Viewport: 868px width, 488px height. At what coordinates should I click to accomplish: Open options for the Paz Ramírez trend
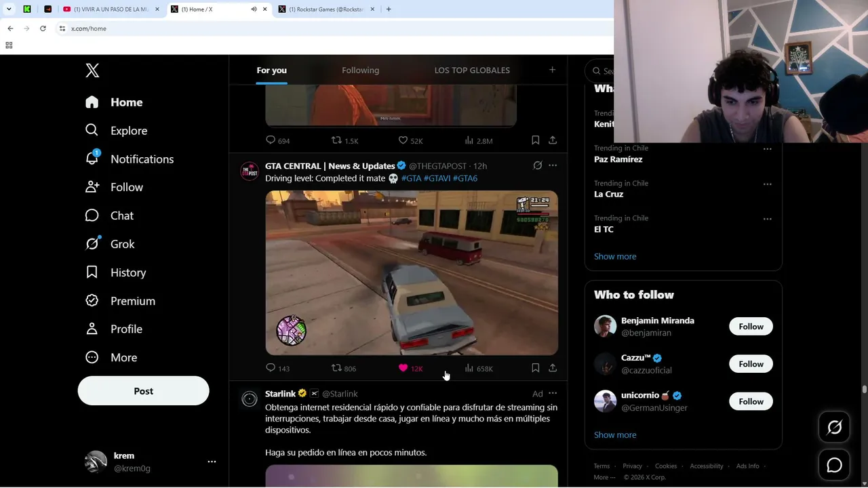click(767, 148)
